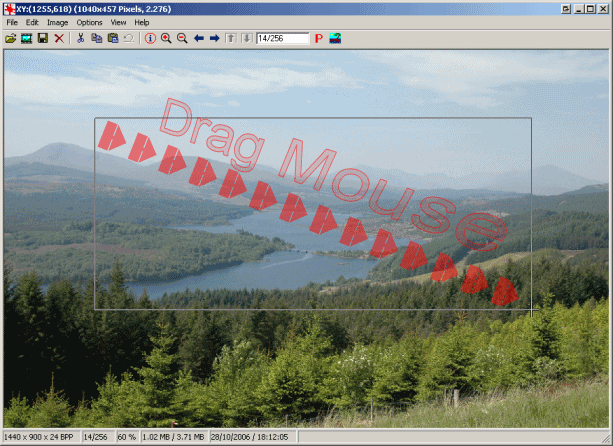The height and width of the screenshot is (446, 613).
Task: Open the View menu
Action: tap(118, 23)
